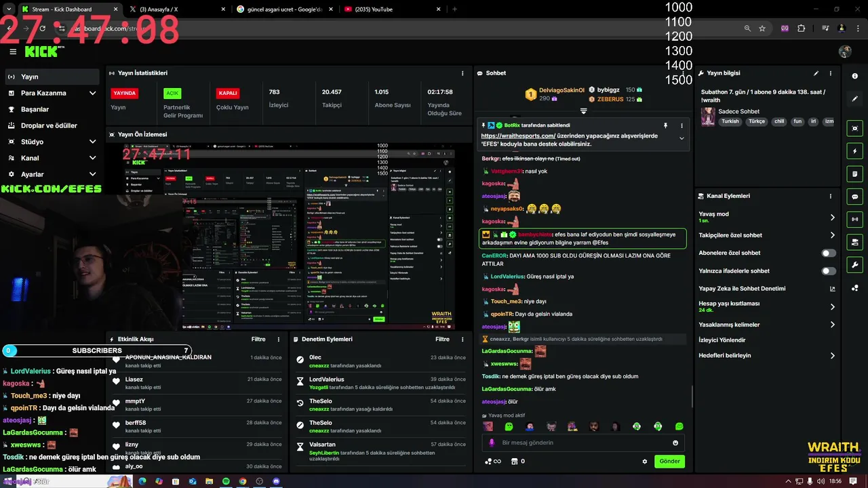
Task: Switch to the güncel asgari ucret Google tab
Action: click(x=285, y=9)
